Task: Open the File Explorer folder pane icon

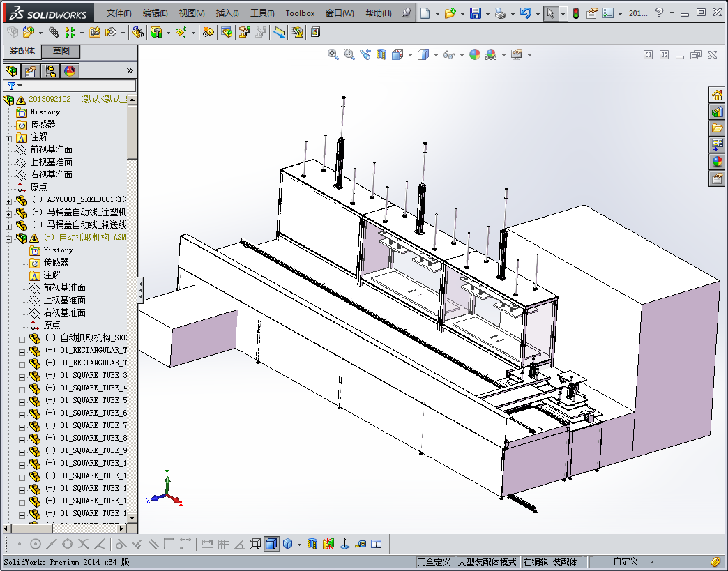Action: pos(717,128)
